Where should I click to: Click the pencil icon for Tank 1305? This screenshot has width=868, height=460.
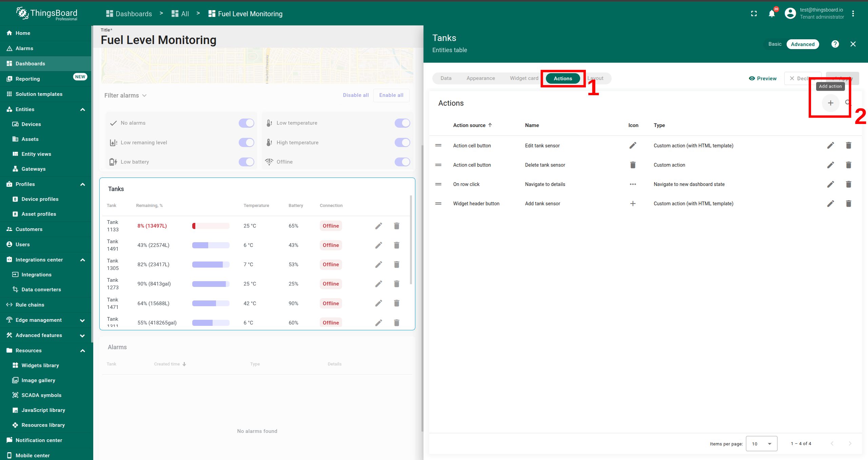(x=378, y=265)
